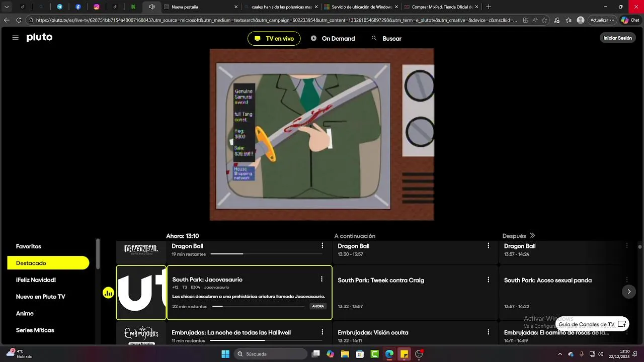Click the taskbar Búsqueda search box

pyautogui.click(x=271, y=354)
